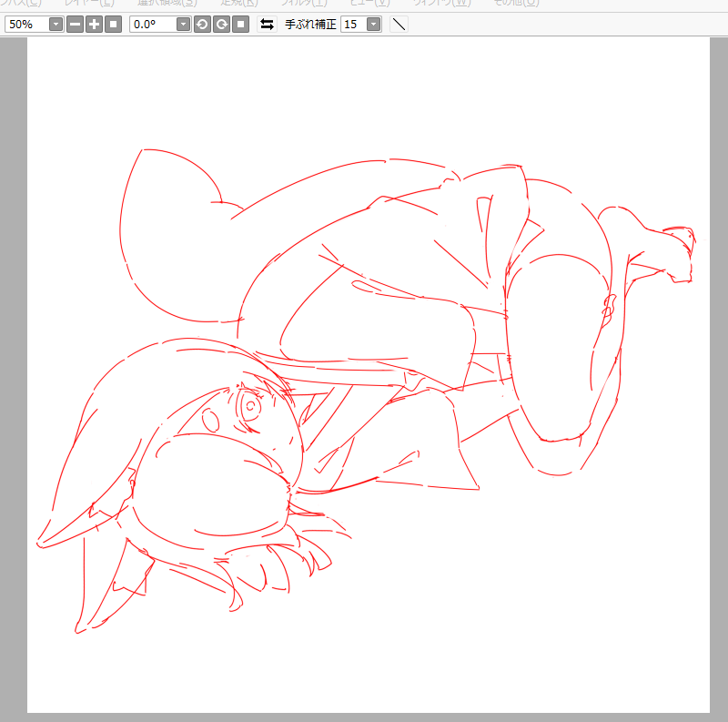Open the 0.0° rotation angle dropdown arrow
This screenshot has width=728, height=722.
184,25
